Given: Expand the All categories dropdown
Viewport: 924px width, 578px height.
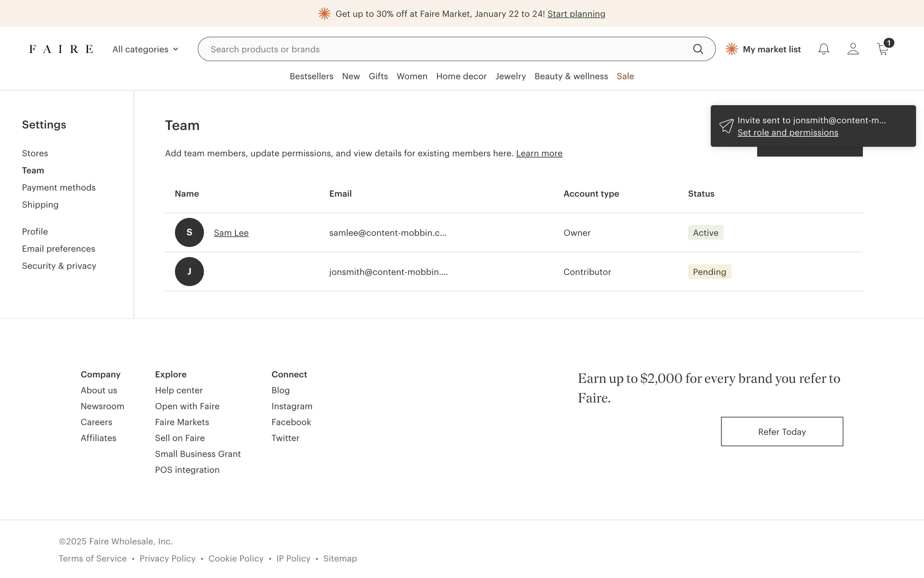Looking at the screenshot, I should pyautogui.click(x=145, y=49).
